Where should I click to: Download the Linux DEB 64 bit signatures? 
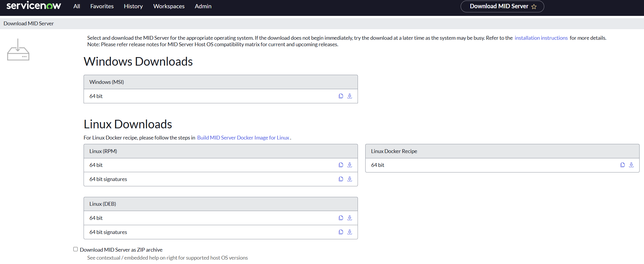350,232
